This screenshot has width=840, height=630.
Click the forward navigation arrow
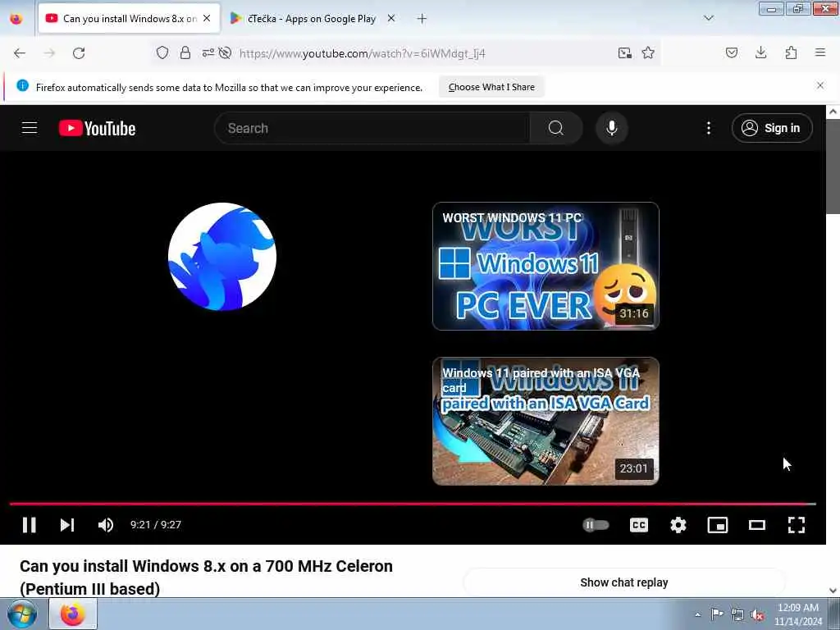[x=49, y=53]
